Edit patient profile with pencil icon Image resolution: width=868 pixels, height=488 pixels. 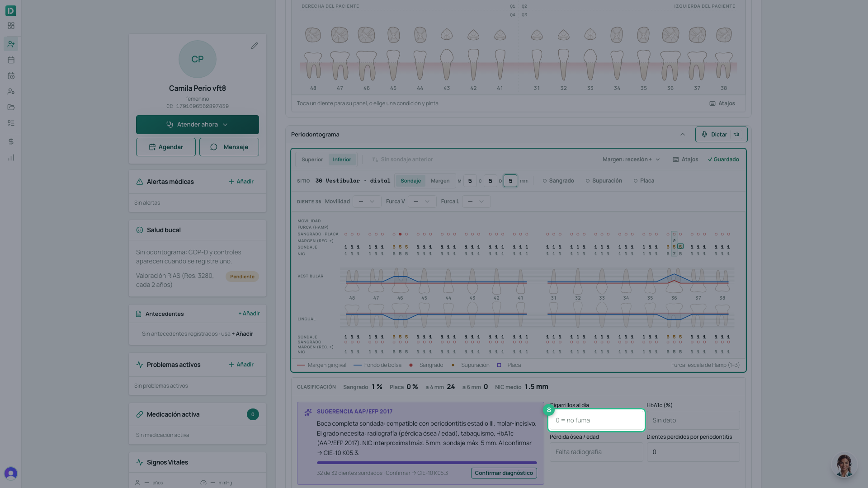tap(255, 46)
